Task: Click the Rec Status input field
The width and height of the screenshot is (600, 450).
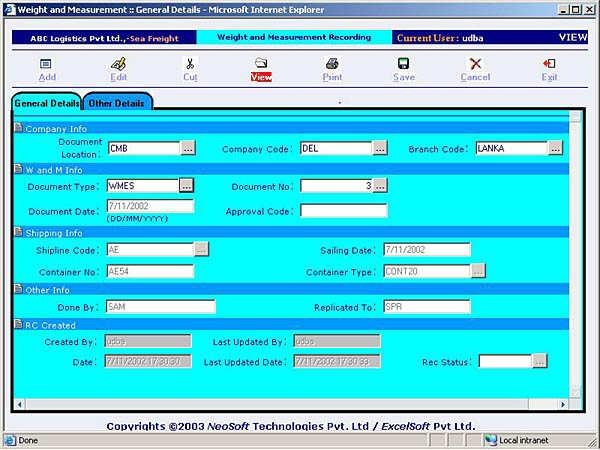Action: 505,361
